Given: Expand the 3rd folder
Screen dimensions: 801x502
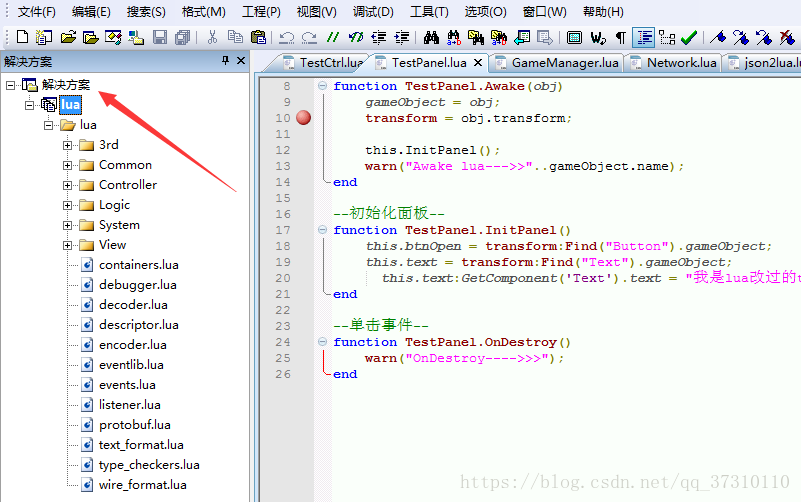Looking at the screenshot, I should tap(67, 145).
